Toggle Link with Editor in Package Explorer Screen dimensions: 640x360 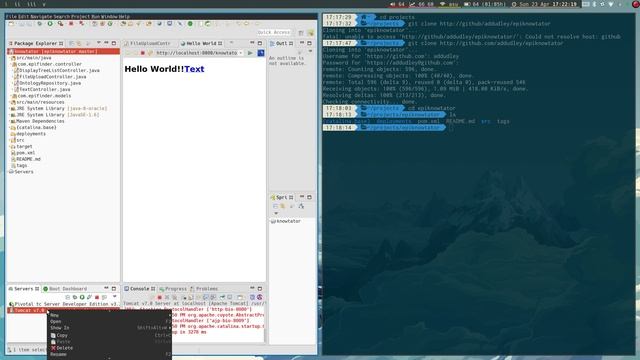79,43
